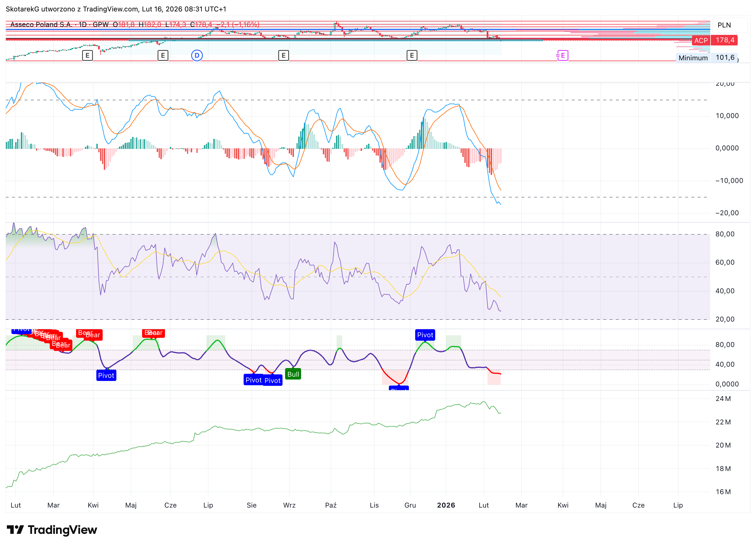The width and height of the screenshot is (756, 547).
Task: Click the Minimum label on price scale
Action: [x=693, y=58]
